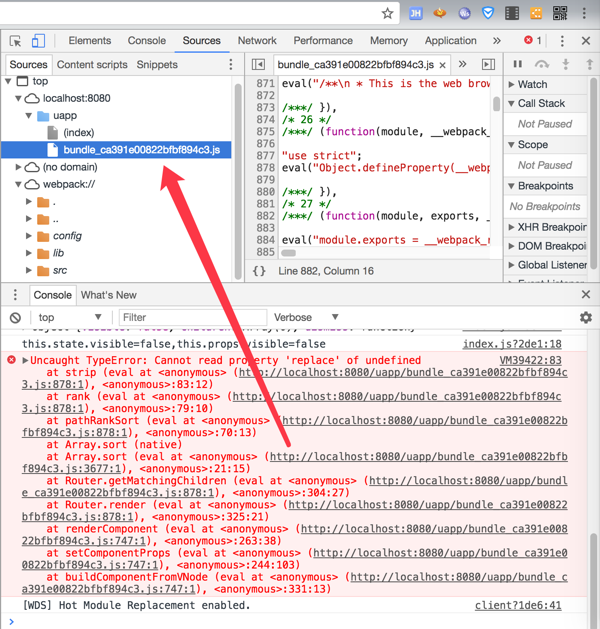This screenshot has width=600, height=629.
Task: Bookmark page with the star icon
Action: click(387, 13)
